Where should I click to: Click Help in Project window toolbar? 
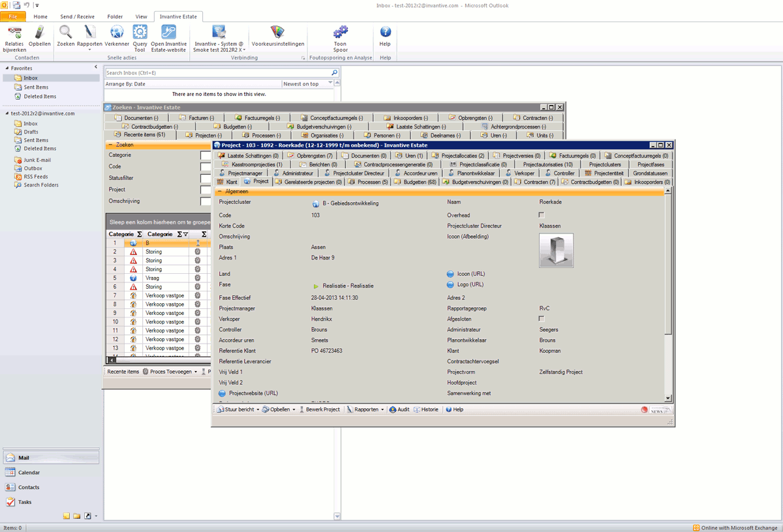click(x=454, y=409)
